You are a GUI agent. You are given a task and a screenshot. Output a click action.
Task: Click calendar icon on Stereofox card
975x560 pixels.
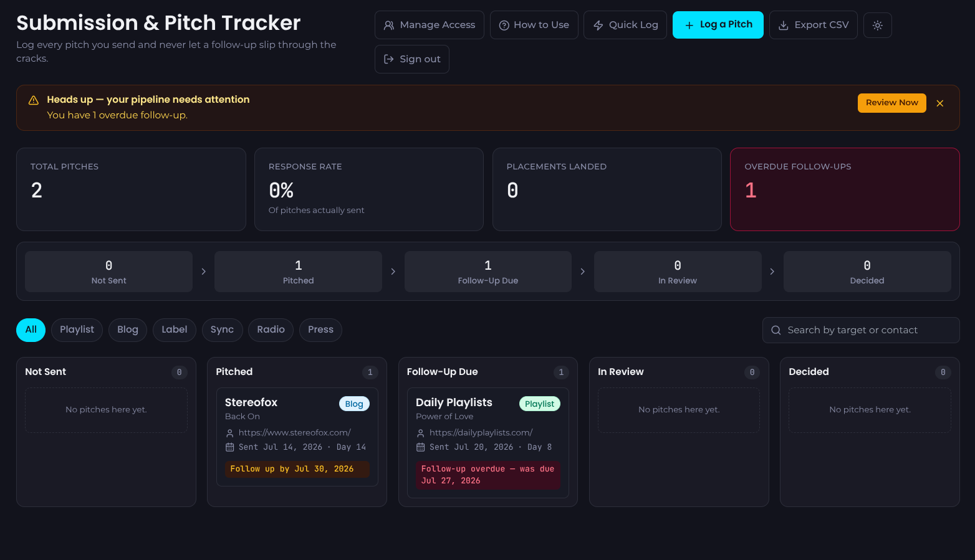click(229, 447)
